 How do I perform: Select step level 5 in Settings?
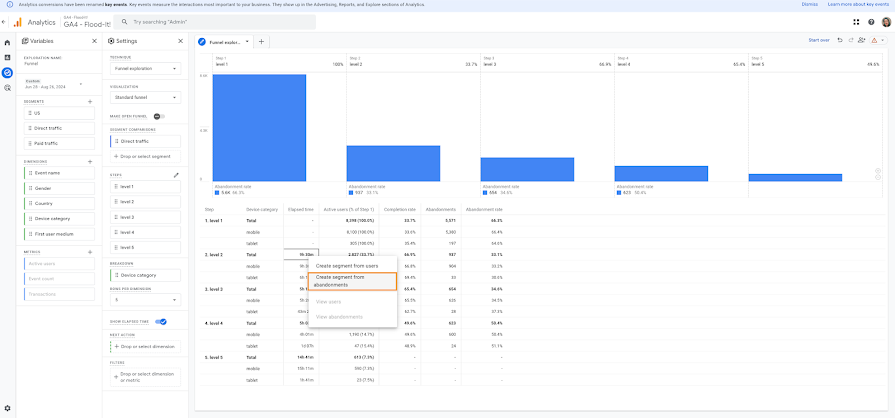(145, 248)
